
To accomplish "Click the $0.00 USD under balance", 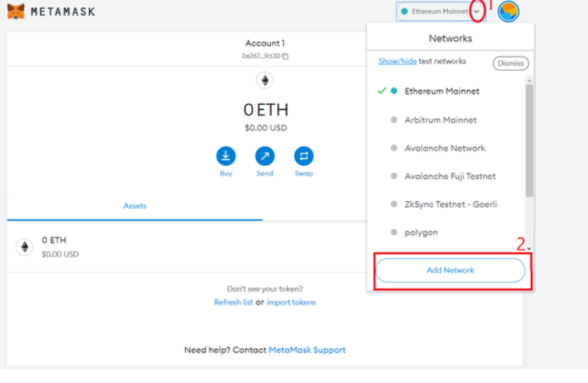I will tap(266, 128).
